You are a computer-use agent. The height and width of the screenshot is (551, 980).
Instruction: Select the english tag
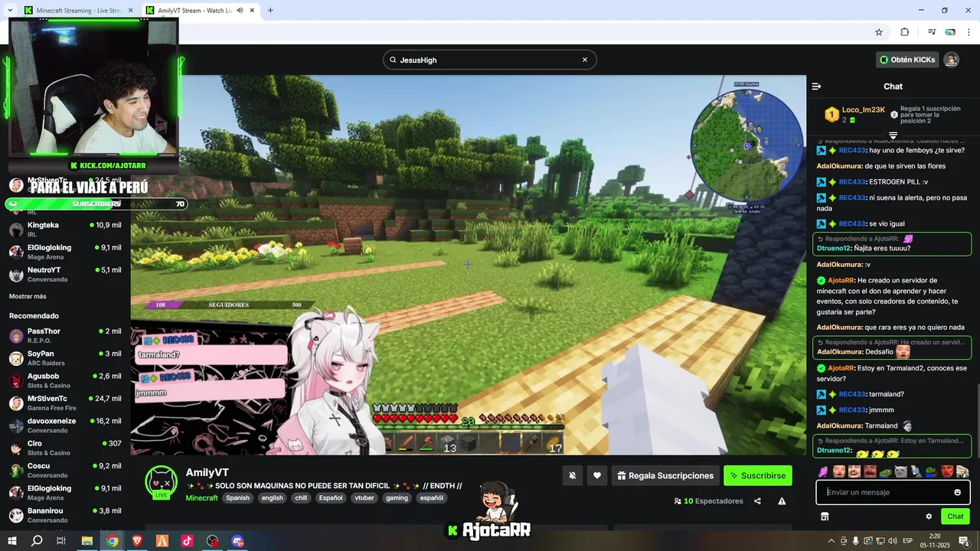272,497
